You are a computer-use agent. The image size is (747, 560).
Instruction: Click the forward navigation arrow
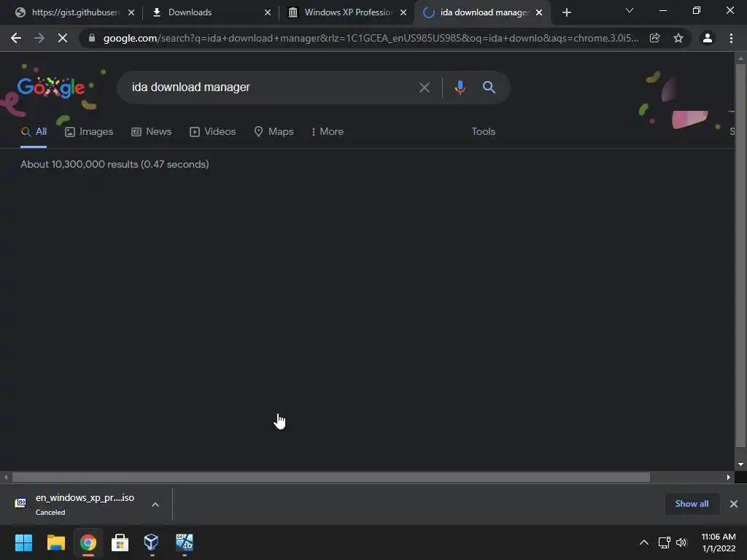[x=39, y=38]
